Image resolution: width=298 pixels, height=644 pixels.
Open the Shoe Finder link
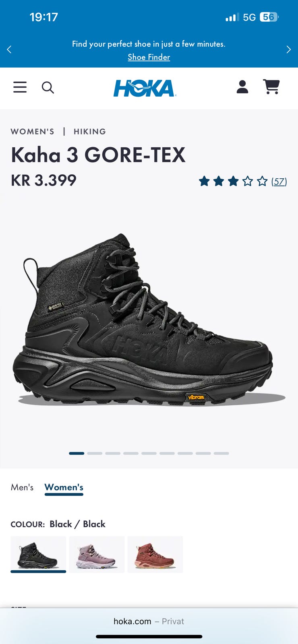[149, 57]
